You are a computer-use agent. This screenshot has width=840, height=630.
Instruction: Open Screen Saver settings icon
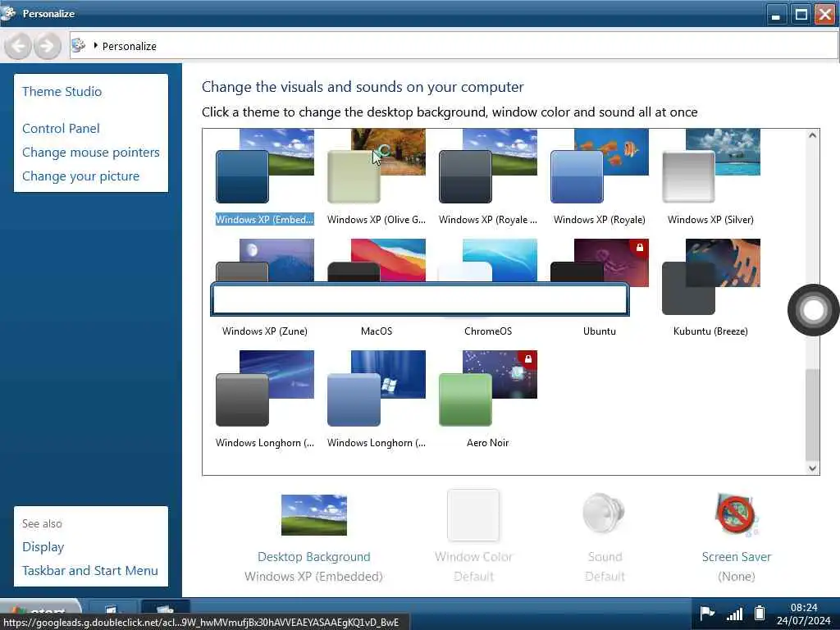[x=737, y=515]
